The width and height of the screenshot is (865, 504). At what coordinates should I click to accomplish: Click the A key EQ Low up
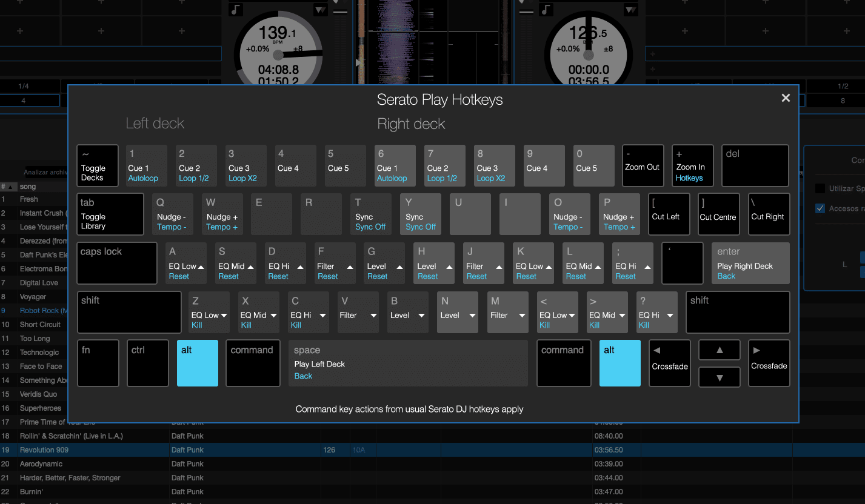click(186, 264)
